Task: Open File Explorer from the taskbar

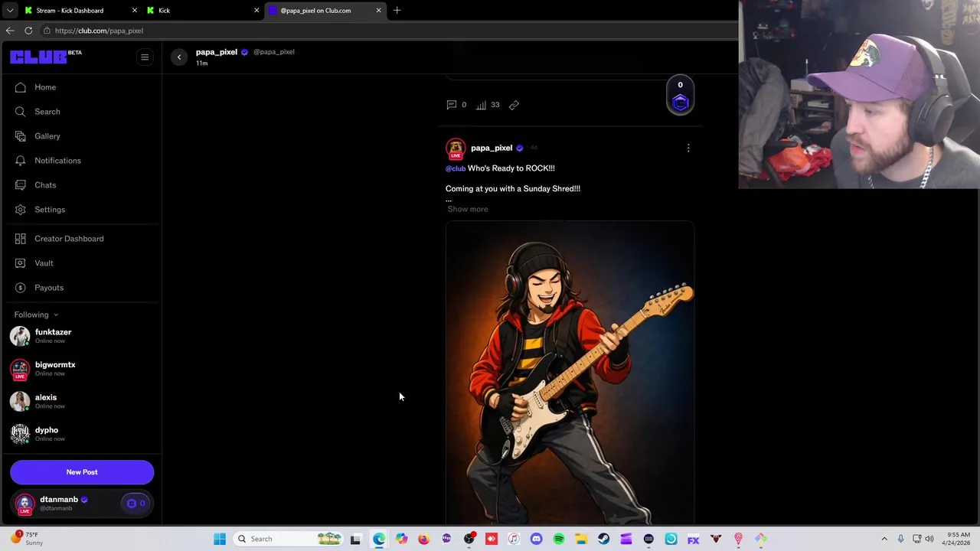Action: [x=581, y=539]
